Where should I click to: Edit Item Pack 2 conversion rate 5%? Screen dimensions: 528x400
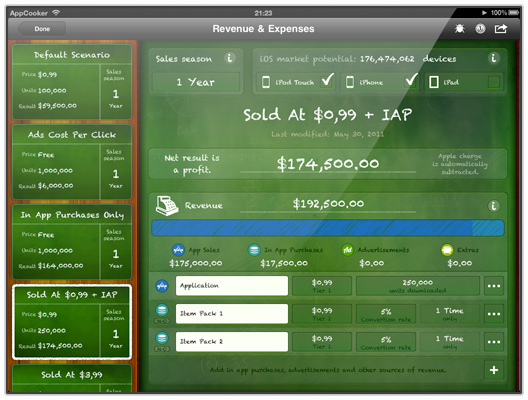[x=386, y=342]
